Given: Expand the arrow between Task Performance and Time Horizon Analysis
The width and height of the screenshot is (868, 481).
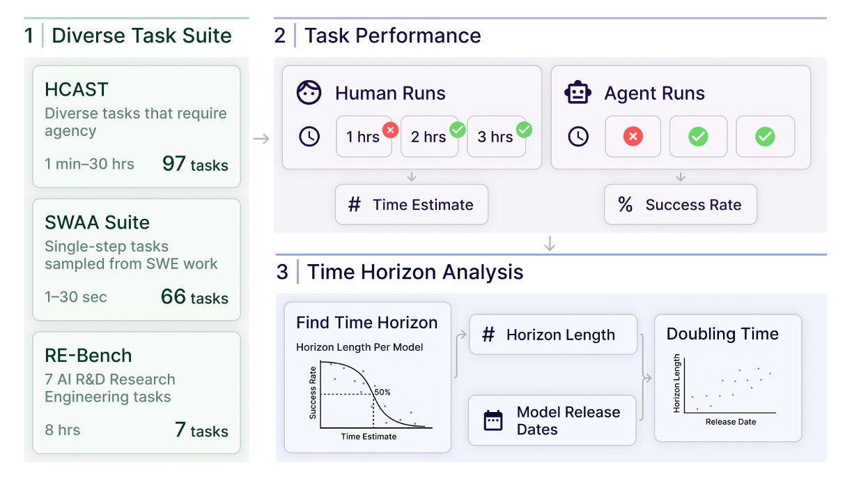Looking at the screenshot, I should pos(550,242).
